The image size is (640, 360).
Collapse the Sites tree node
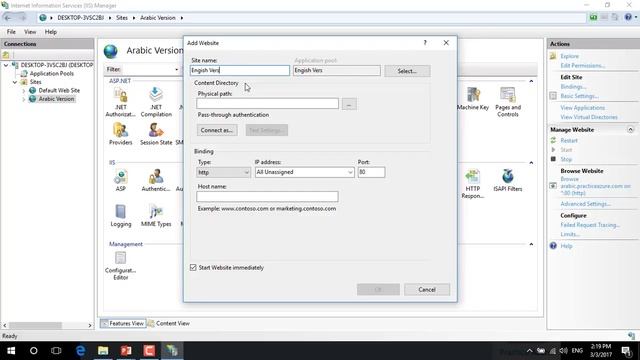tap(15, 82)
